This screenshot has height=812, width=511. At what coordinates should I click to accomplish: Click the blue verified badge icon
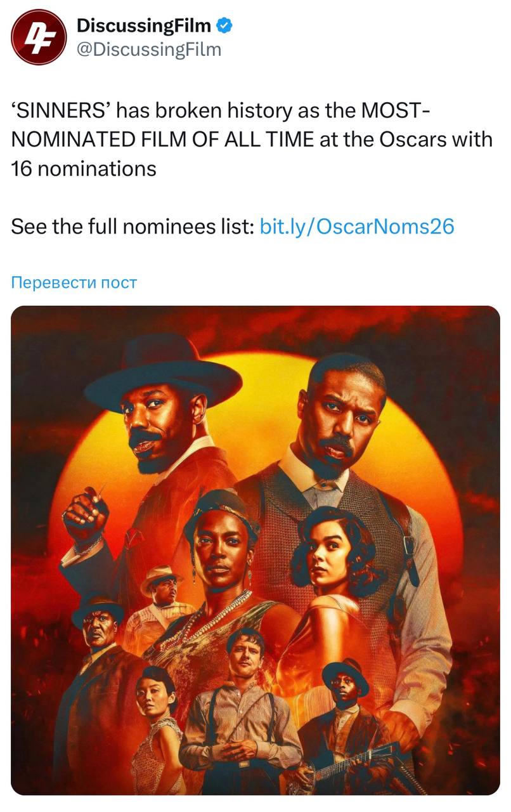[x=225, y=26]
